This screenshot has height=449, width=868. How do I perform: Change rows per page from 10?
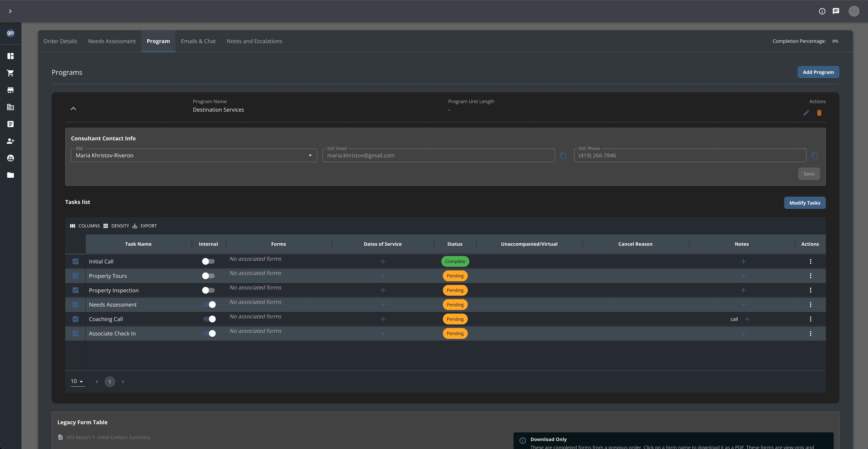(x=77, y=382)
